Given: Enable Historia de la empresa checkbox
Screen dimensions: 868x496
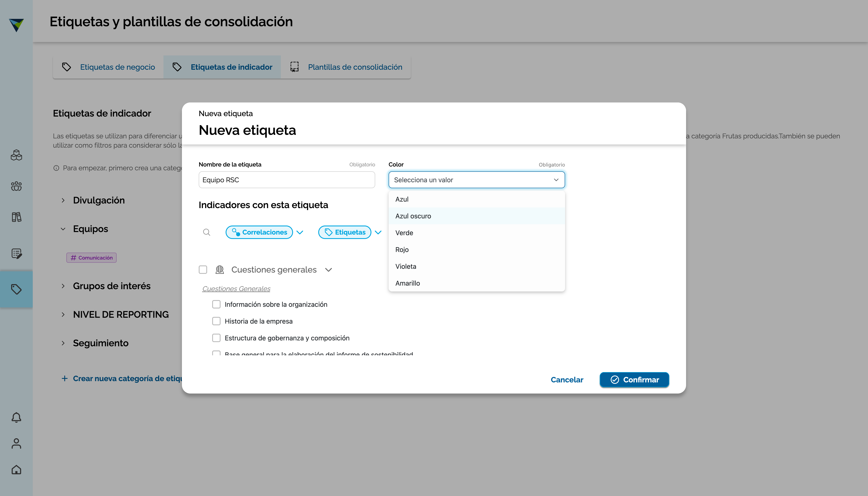Looking at the screenshot, I should 216,321.
